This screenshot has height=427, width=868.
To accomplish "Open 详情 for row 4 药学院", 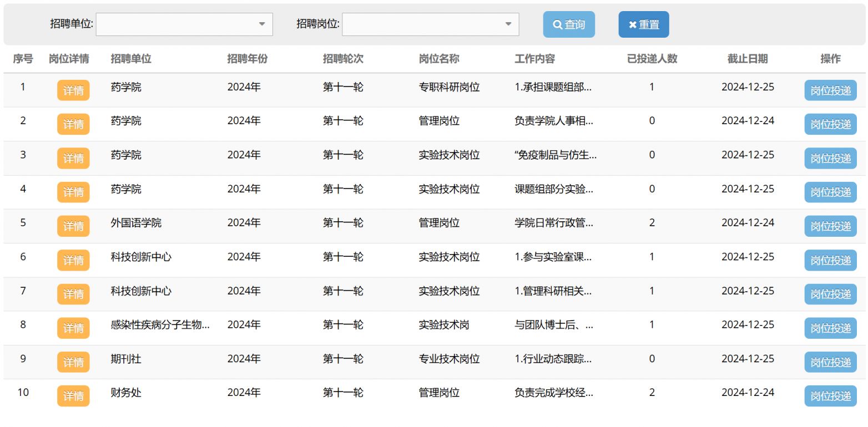I will pos(73,192).
